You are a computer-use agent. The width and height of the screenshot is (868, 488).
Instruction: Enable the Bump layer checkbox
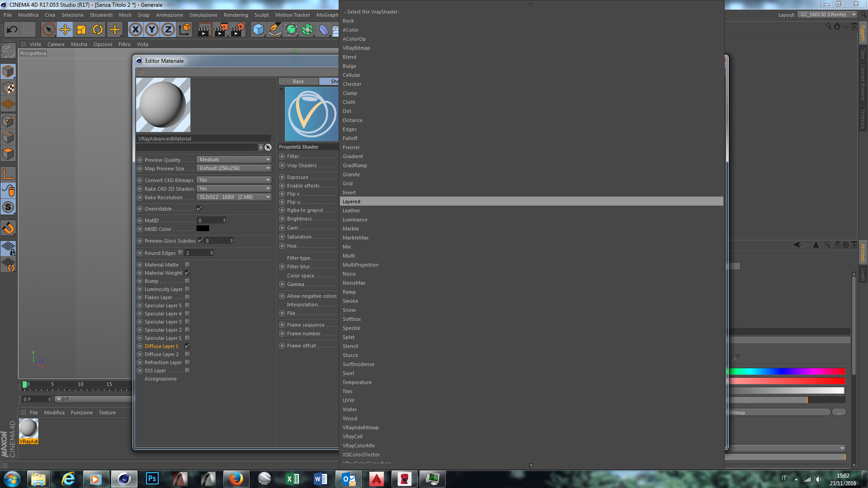pos(187,281)
